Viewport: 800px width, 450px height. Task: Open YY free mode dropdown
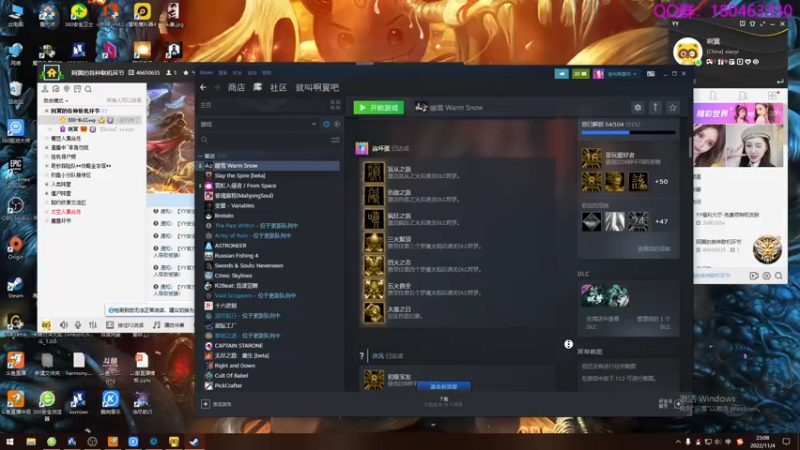tap(56, 101)
